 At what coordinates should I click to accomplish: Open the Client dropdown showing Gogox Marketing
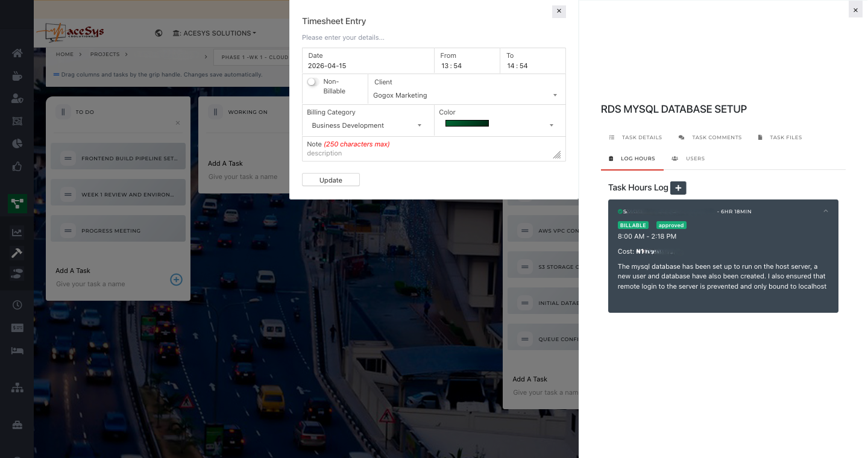coord(465,95)
